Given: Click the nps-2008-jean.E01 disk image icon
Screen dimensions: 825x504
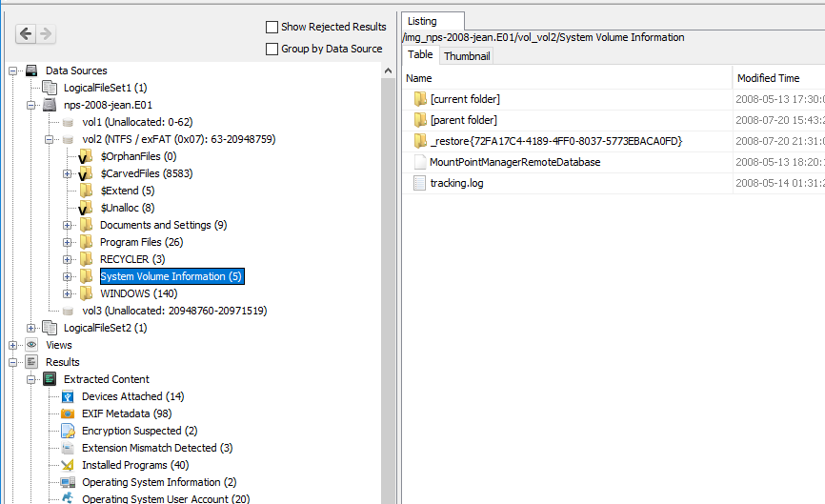Looking at the screenshot, I should [x=50, y=105].
